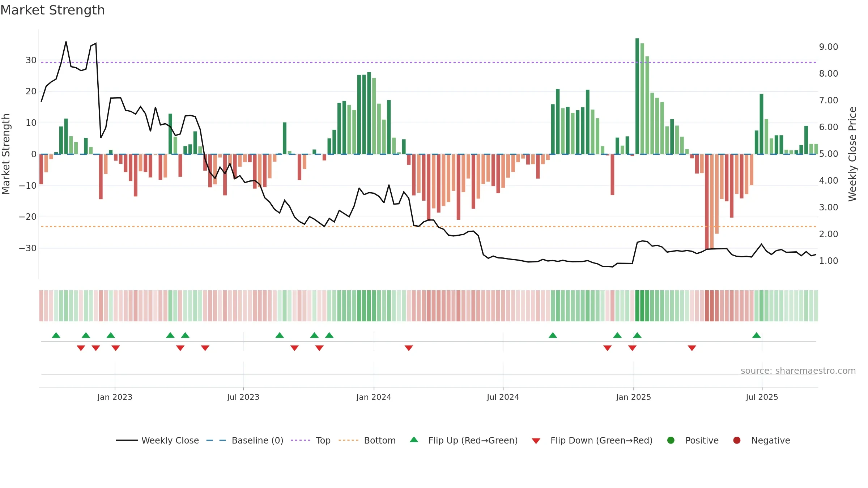The width and height of the screenshot is (868, 488).
Task: Toggle the Weekly Close legend entry
Action: tap(157, 440)
